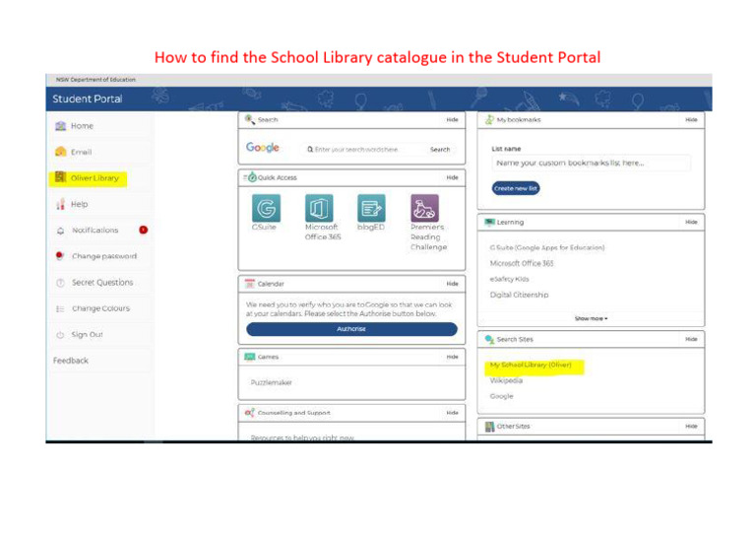Open Notifications from sidebar menu
The image size is (756, 535).
click(94, 231)
